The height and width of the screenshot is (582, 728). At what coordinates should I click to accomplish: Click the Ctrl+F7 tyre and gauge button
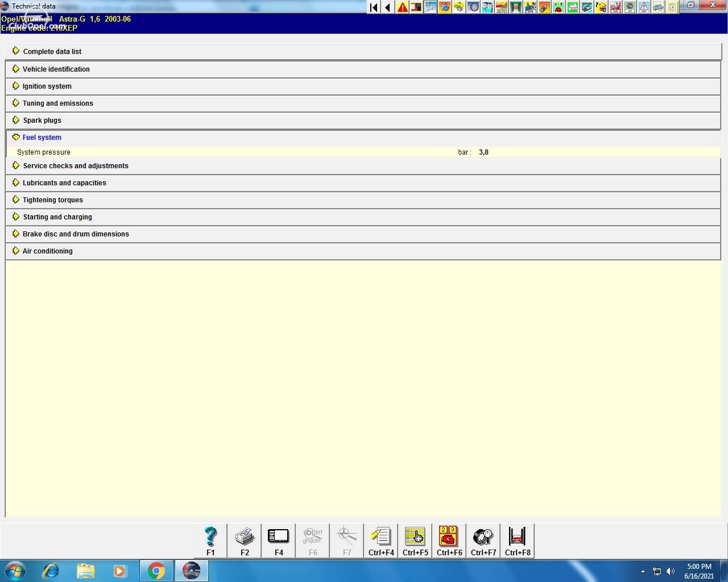pyautogui.click(x=483, y=541)
